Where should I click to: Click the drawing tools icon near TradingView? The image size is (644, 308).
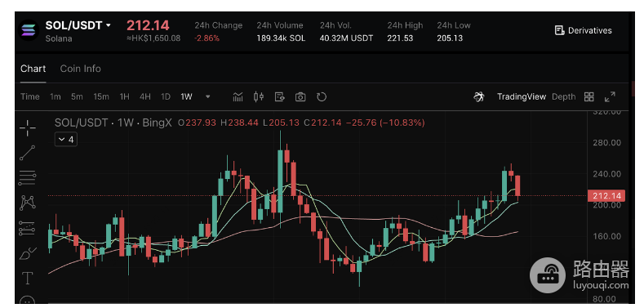tap(479, 97)
